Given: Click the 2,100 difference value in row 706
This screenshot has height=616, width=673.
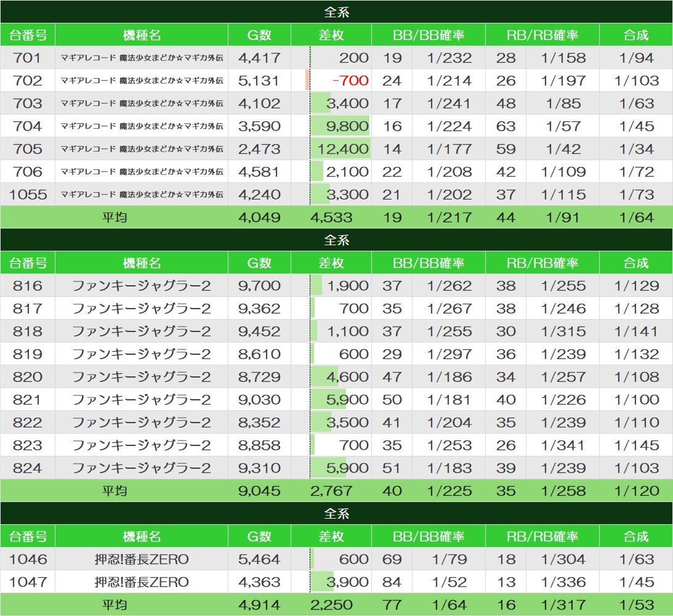Looking at the screenshot, I should coord(347,171).
